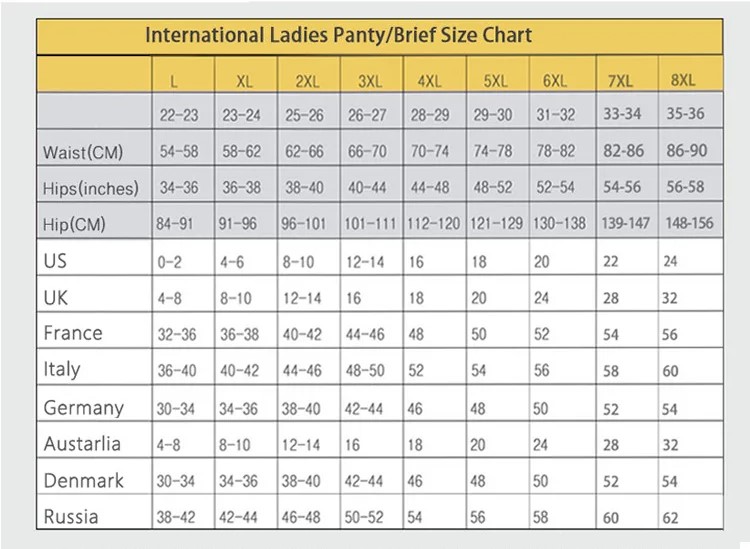Image resolution: width=750 pixels, height=549 pixels.
Task: Click the 'Italy' row label
Action: [62, 369]
